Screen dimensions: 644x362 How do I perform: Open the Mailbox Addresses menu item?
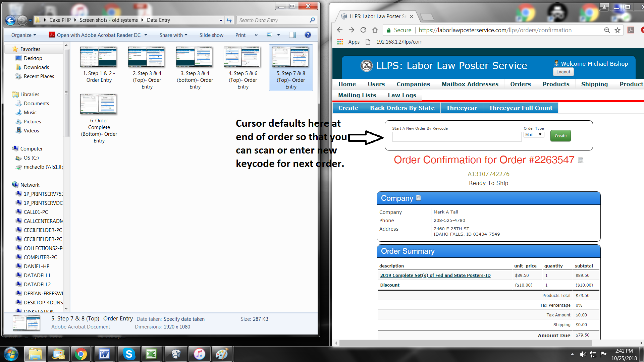point(470,84)
